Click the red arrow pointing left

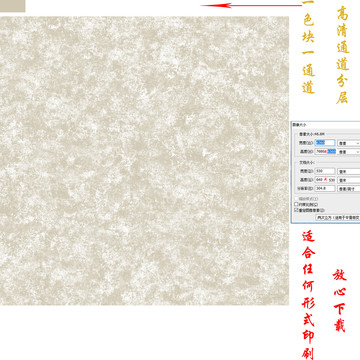pos(251,5)
